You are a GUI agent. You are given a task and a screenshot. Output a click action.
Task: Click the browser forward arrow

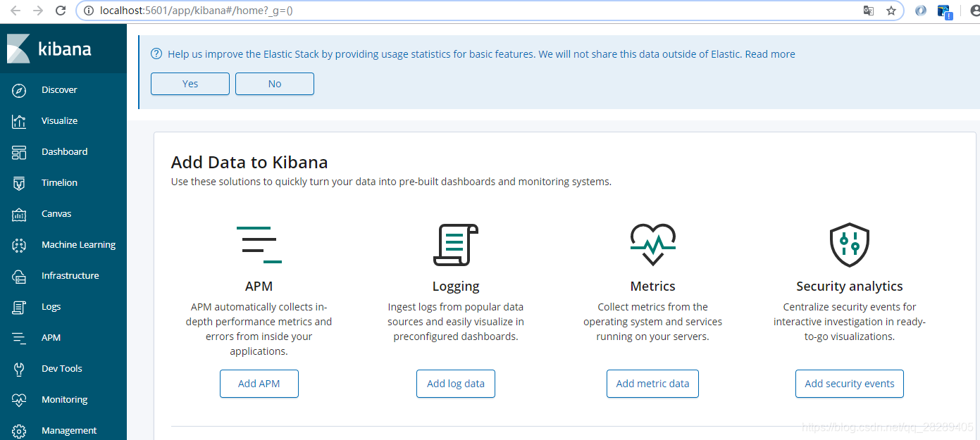38,11
